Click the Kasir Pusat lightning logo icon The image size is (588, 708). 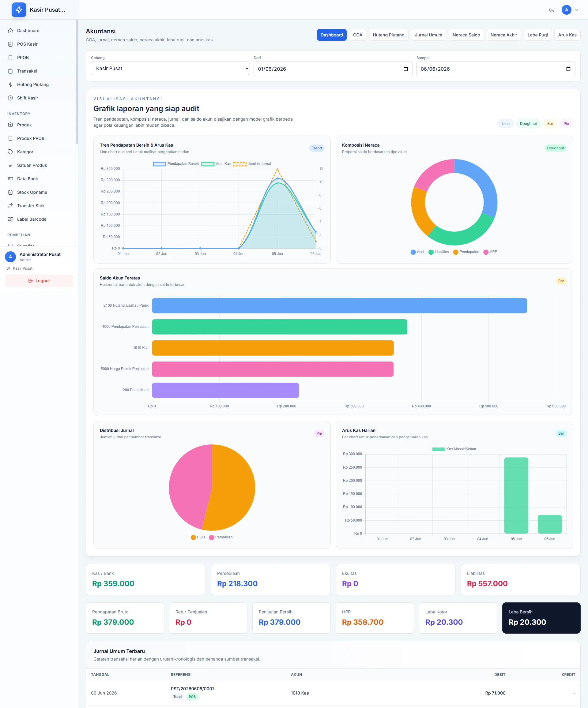19,10
